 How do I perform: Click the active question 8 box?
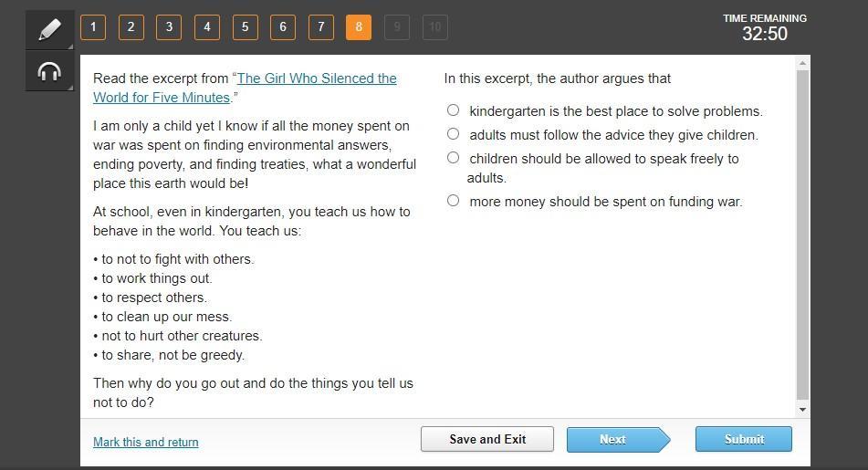(x=359, y=27)
